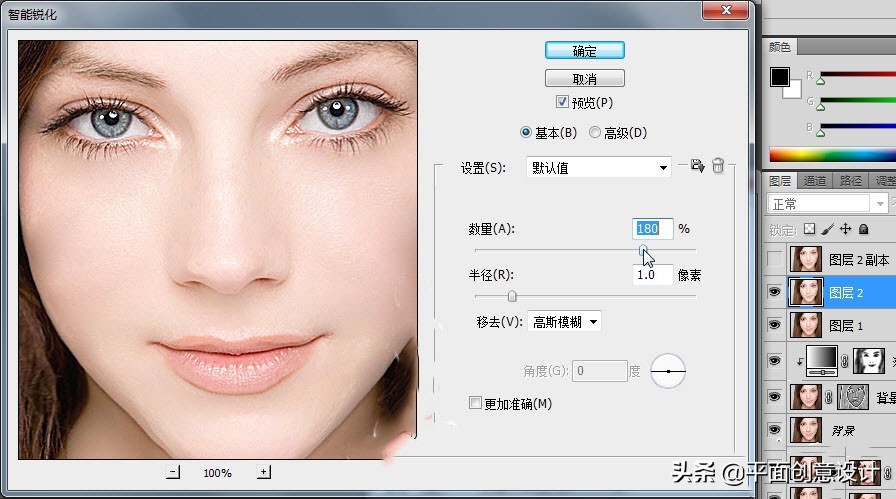Screen dimensions: 896x499
Task: Click the save settings copy icon
Action: [x=697, y=166]
